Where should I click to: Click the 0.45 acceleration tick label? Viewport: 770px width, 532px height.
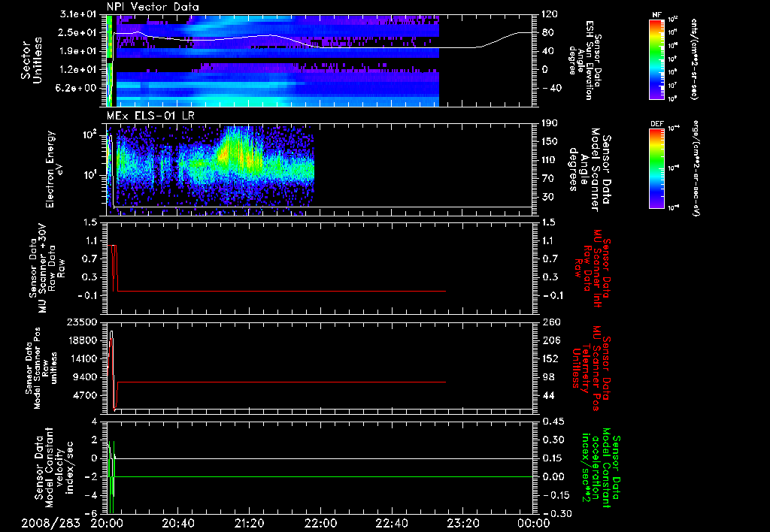tap(553, 422)
